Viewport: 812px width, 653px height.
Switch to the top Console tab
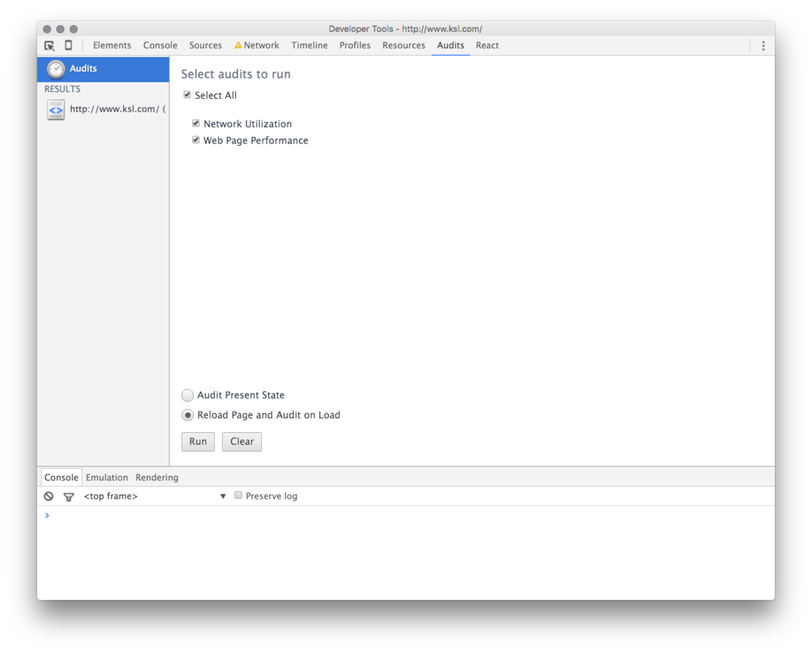pos(160,46)
